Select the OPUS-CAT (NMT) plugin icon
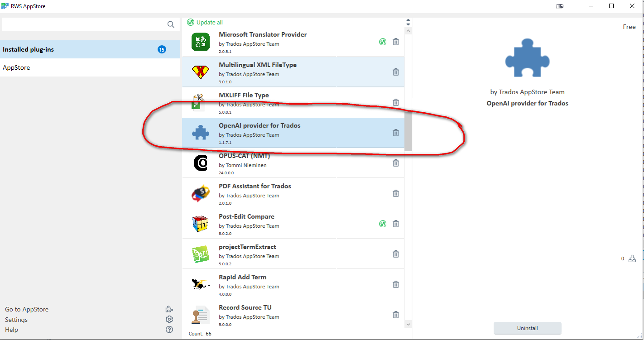Screen dimensions: 644x340 [x=200, y=163]
